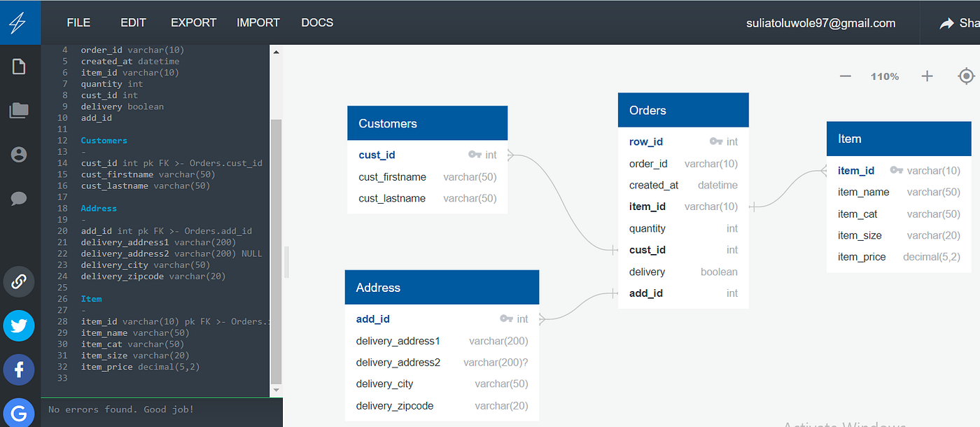Click the created_at field in Orders table

coord(683,185)
